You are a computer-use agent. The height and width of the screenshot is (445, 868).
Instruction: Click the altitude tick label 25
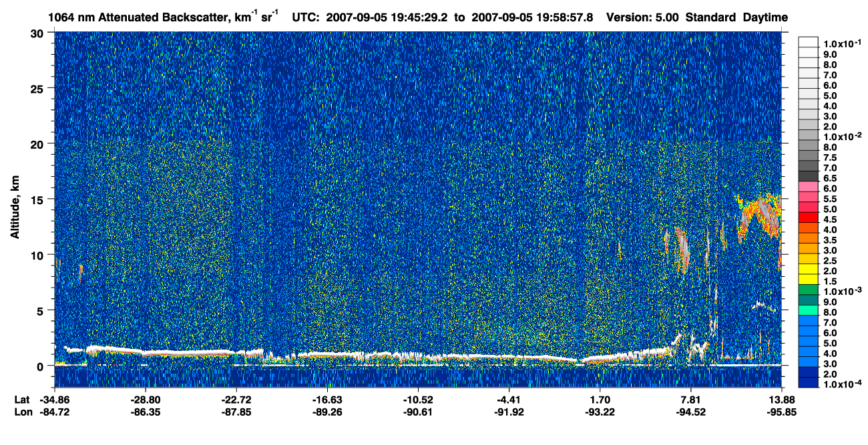pos(38,89)
